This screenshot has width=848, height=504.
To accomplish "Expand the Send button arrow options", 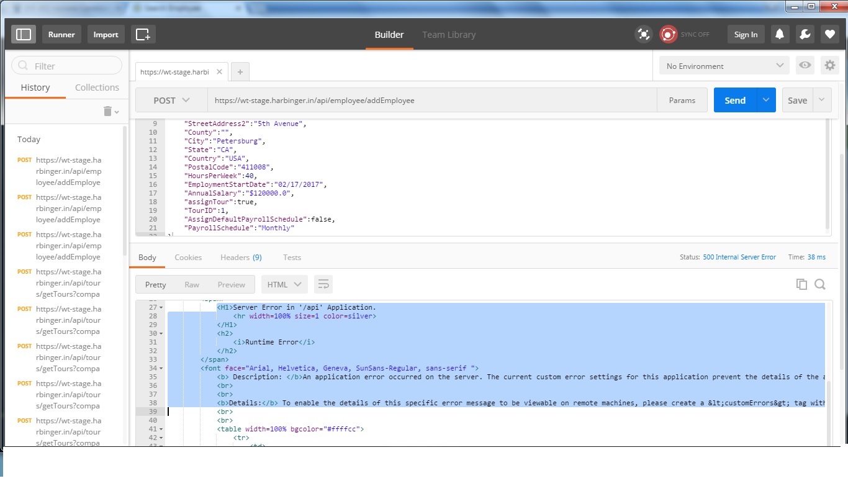I will 766,100.
